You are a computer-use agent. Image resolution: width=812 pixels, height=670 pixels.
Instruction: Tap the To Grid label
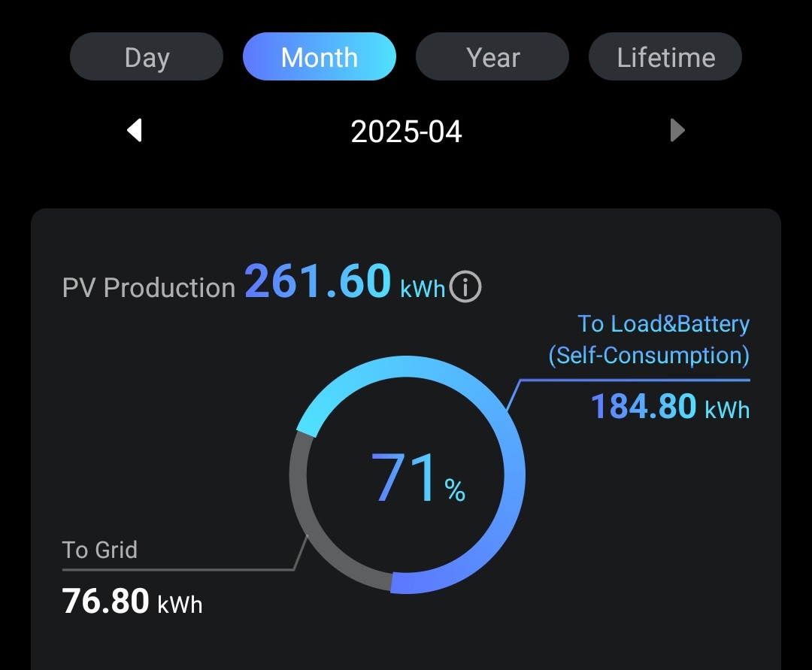[x=99, y=550]
